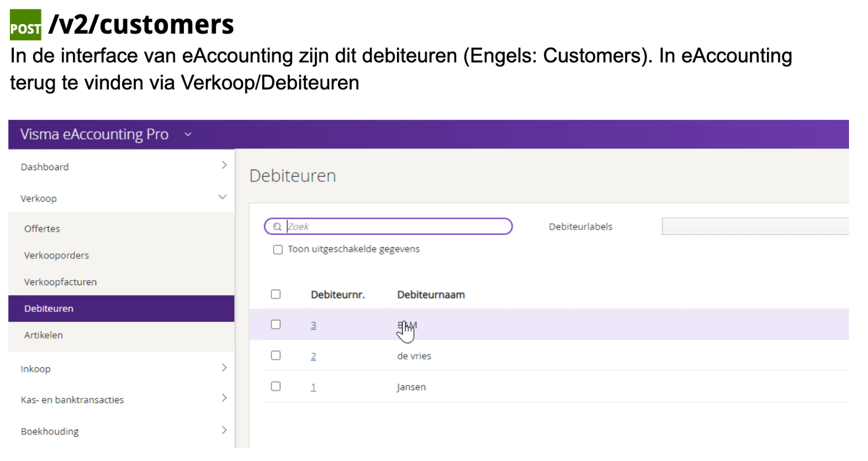The height and width of the screenshot is (461, 868).
Task: Select Debiteuren in the sidebar
Action: click(122, 308)
